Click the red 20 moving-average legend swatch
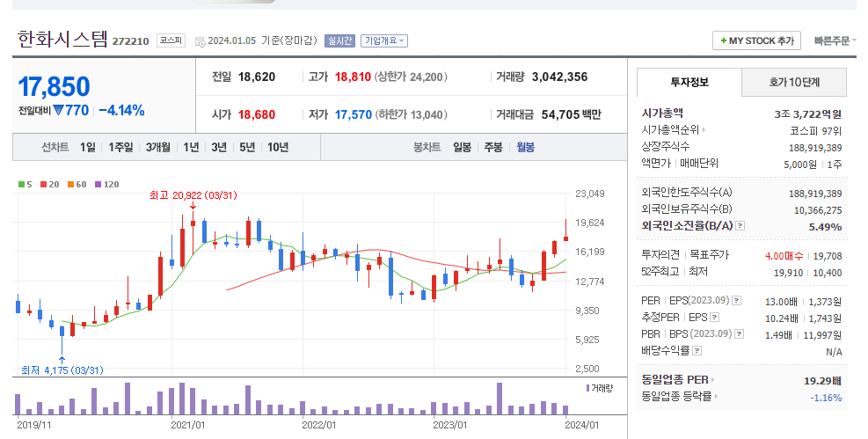Image resolution: width=868 pixels, height=439 pixels. click(x=43, y=185)
